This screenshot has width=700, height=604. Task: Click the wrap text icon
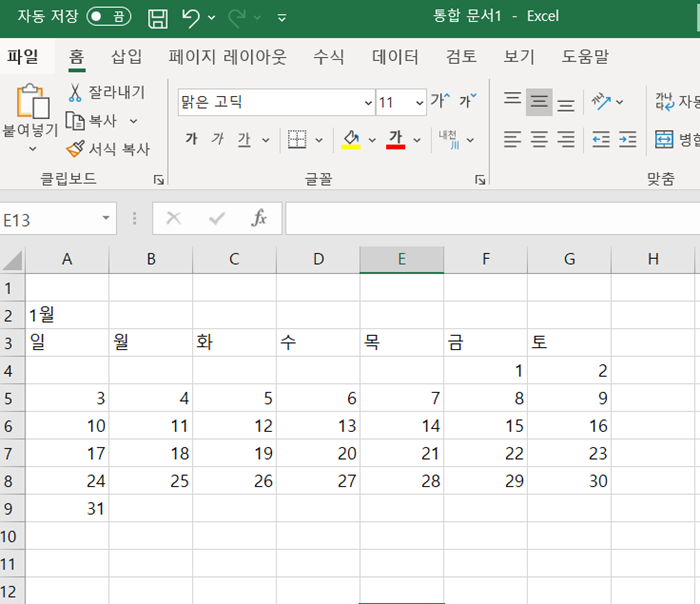click(665, 101)
